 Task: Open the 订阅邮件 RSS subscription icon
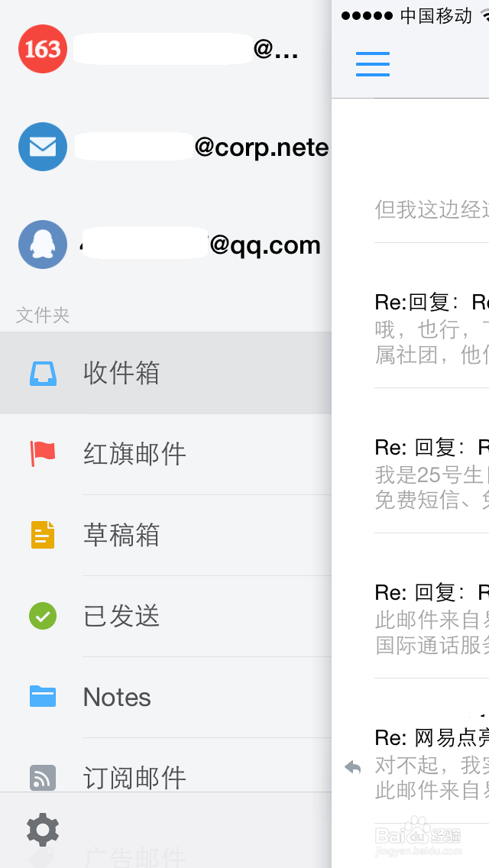click(x=43, y=778)
